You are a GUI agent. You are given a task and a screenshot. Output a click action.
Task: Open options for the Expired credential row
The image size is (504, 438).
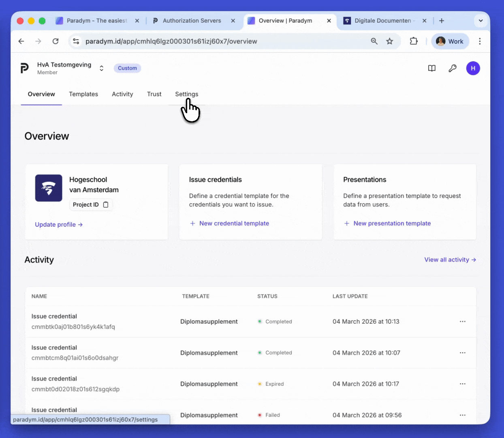click(462, 384)
